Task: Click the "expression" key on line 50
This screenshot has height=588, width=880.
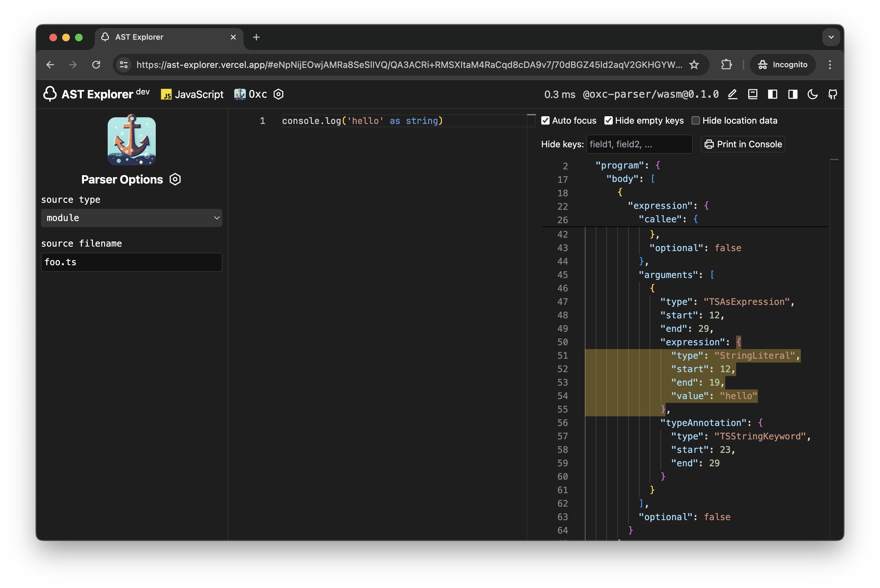Action: (692, 342)
